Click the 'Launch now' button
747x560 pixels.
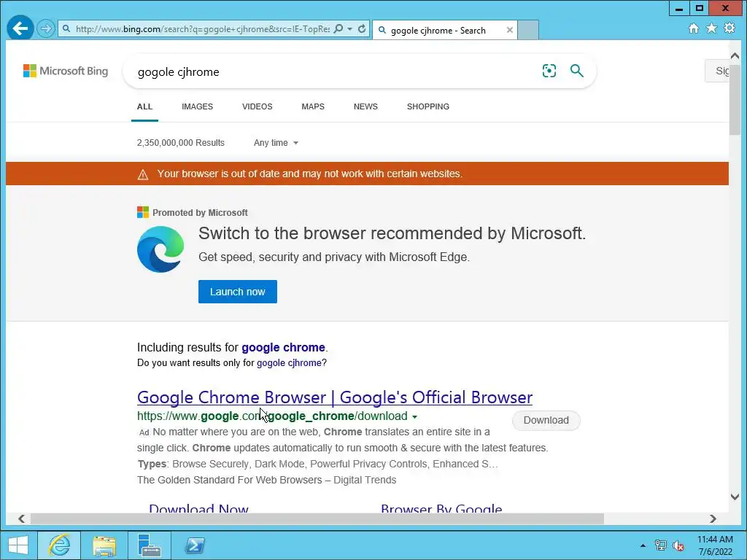(238, 292)
